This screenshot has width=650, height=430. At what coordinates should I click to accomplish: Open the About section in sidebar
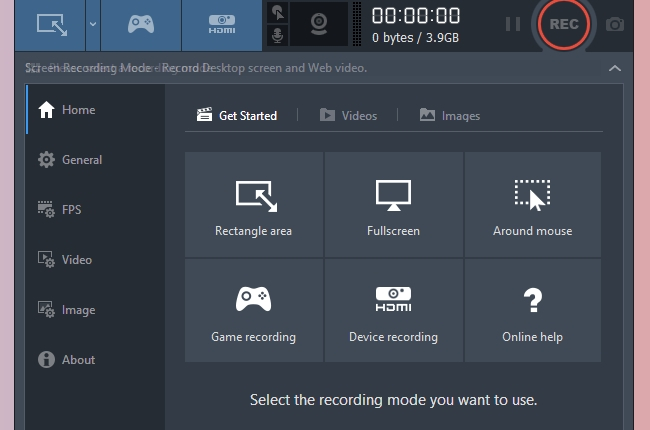[x=95, y=360]
